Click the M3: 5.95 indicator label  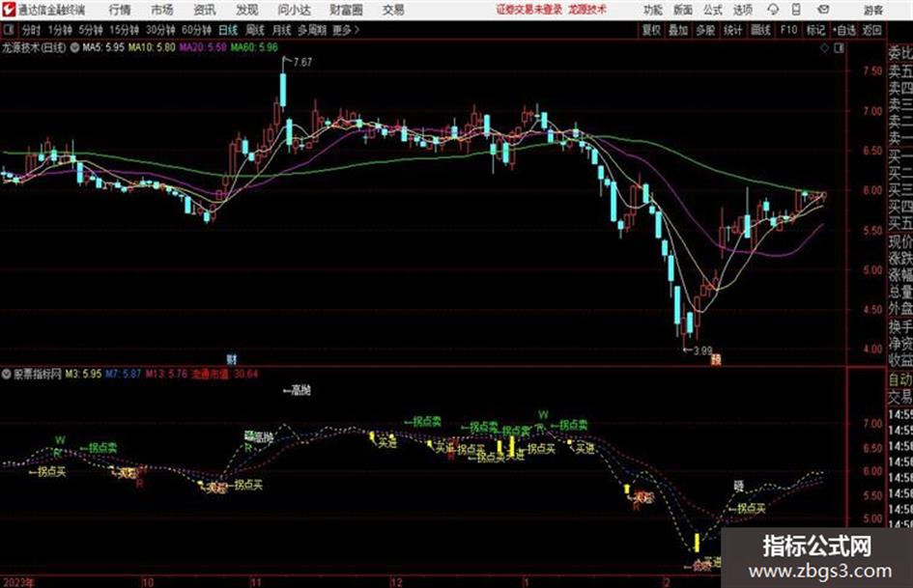coord(83,374)
